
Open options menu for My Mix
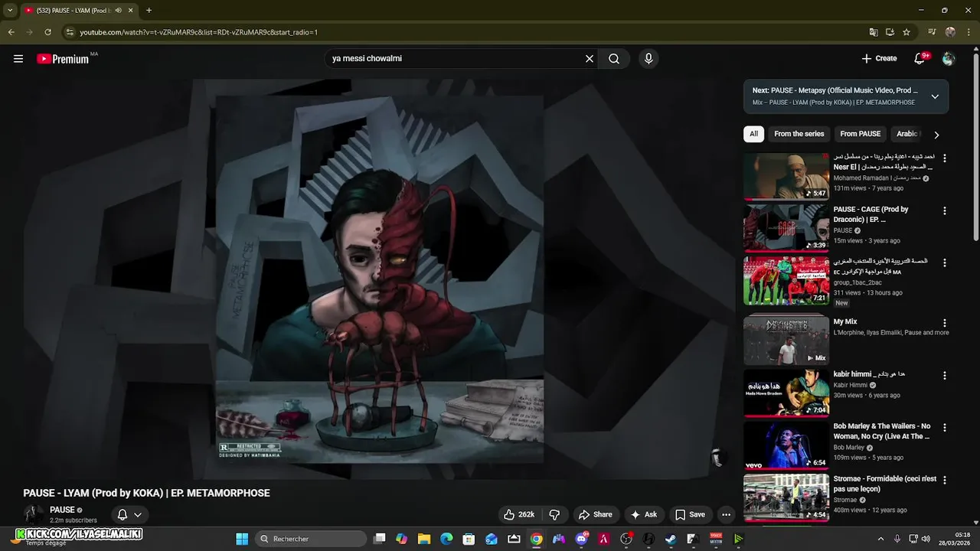(945, 323)
